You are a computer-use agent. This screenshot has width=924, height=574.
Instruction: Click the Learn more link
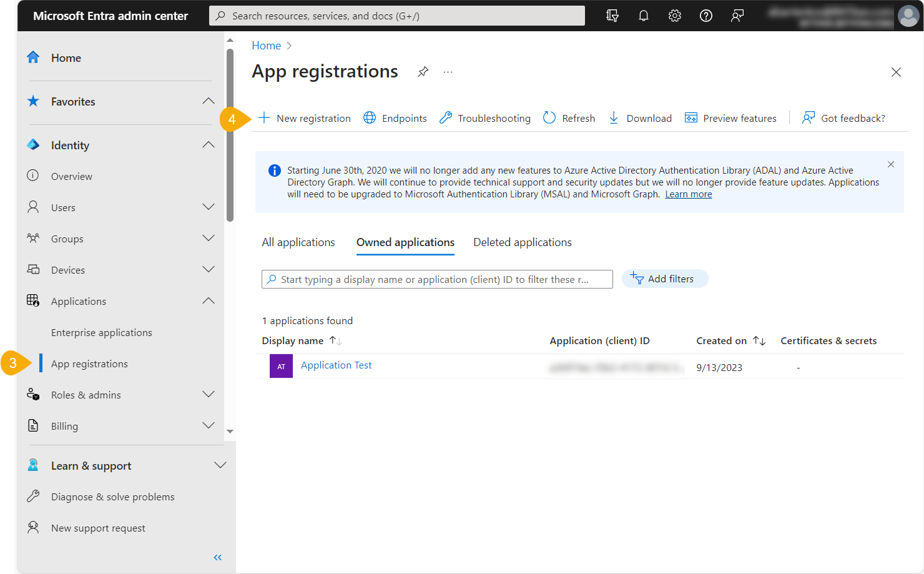[x=688, y=194]
